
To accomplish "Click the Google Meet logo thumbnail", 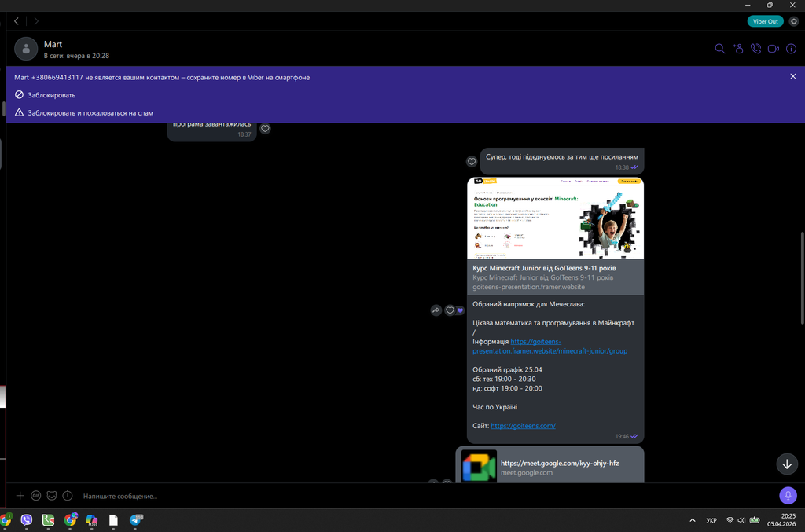I will click(479, 466).
